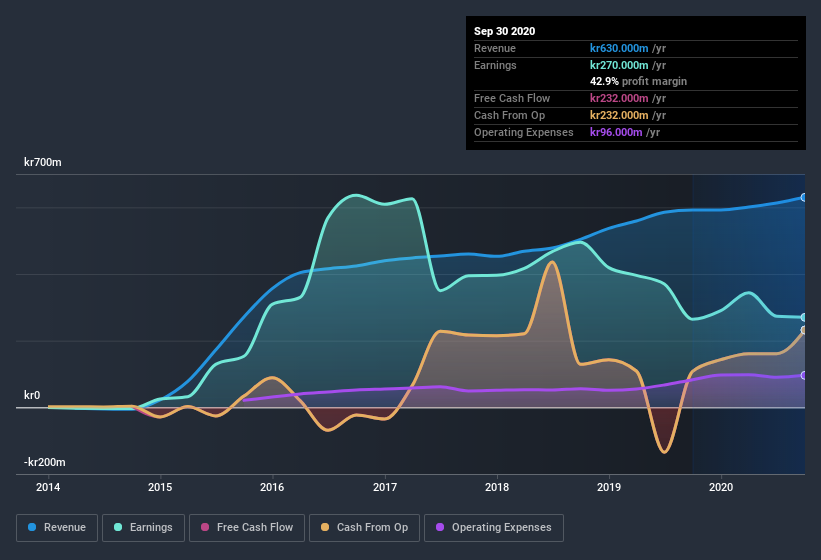
Task: Click the Earnings endpoint marker on chart
Action: (x=804, y=317)
